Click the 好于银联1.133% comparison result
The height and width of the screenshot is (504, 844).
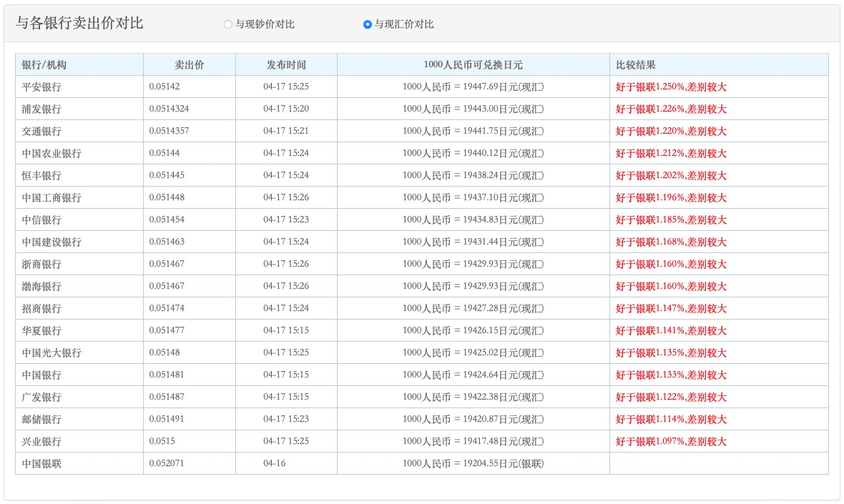click(x=671, y=375)
